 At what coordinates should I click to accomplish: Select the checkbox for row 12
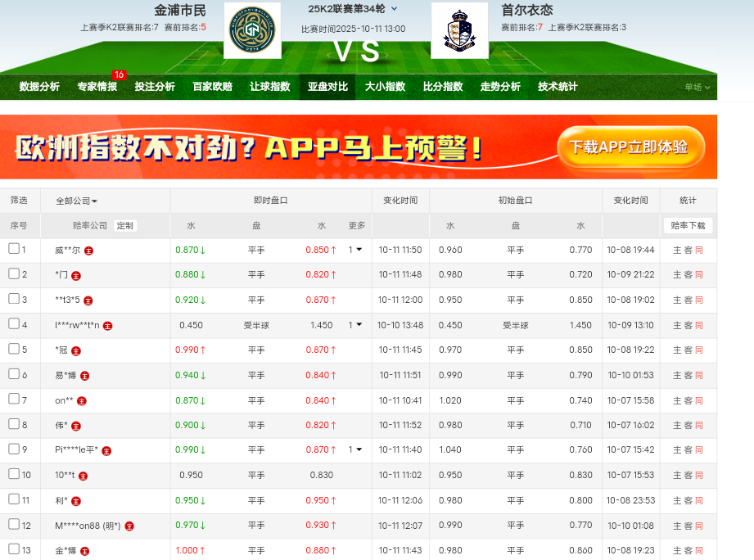(x=14, y=525)
